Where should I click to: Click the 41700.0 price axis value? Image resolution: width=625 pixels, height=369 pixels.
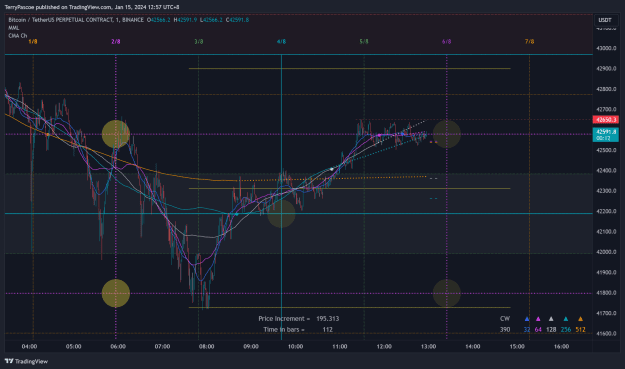pyautogui.click(x=606, y=313)
